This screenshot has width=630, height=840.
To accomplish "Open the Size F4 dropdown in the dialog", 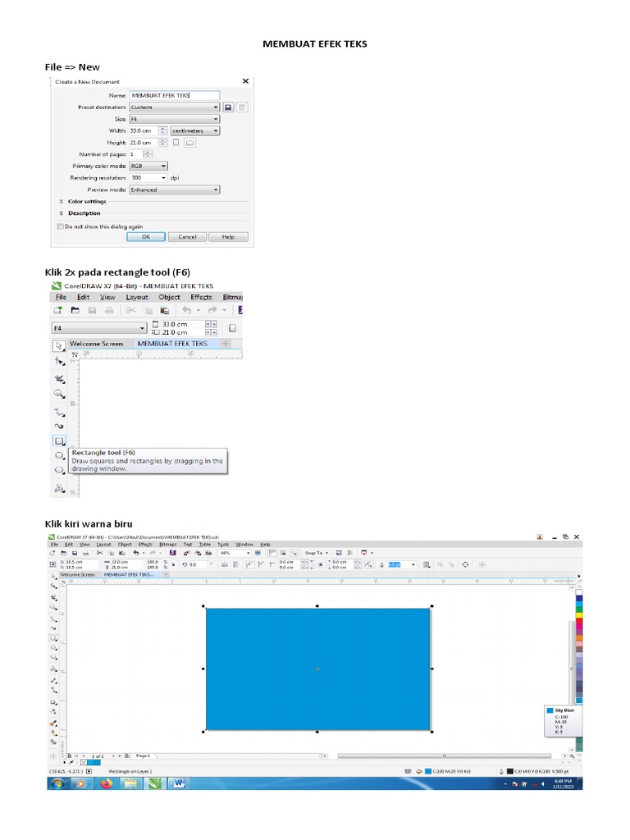I will pos(174,119).
